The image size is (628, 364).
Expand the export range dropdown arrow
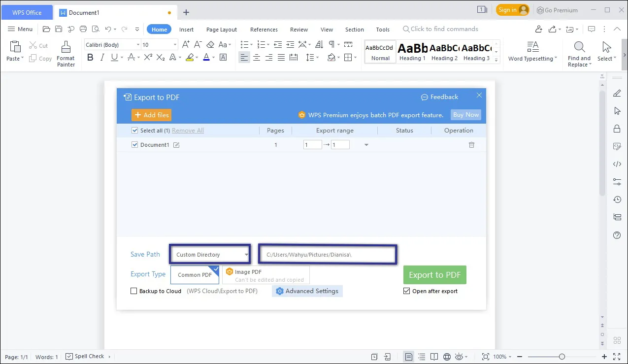click(x=366, y=145)
